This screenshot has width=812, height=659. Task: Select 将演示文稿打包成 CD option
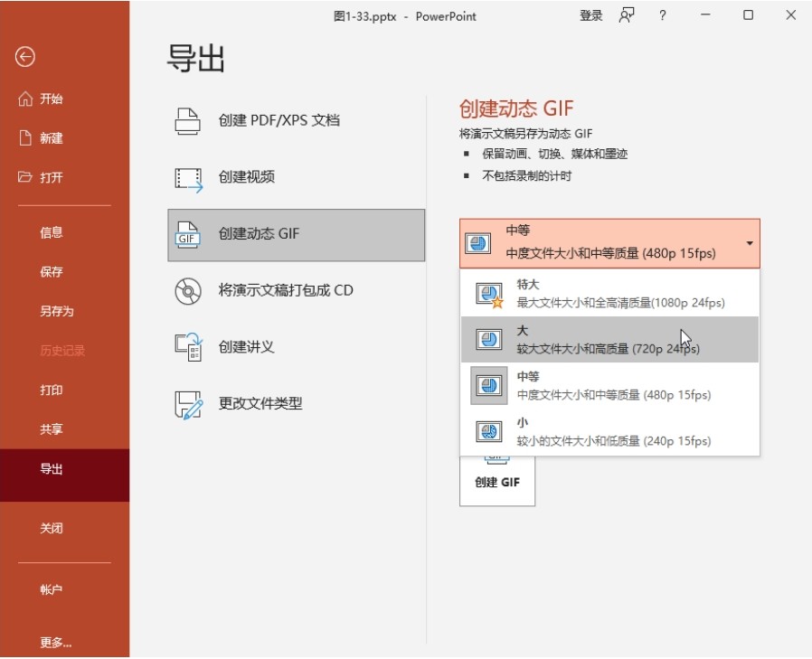pos(297,291)
